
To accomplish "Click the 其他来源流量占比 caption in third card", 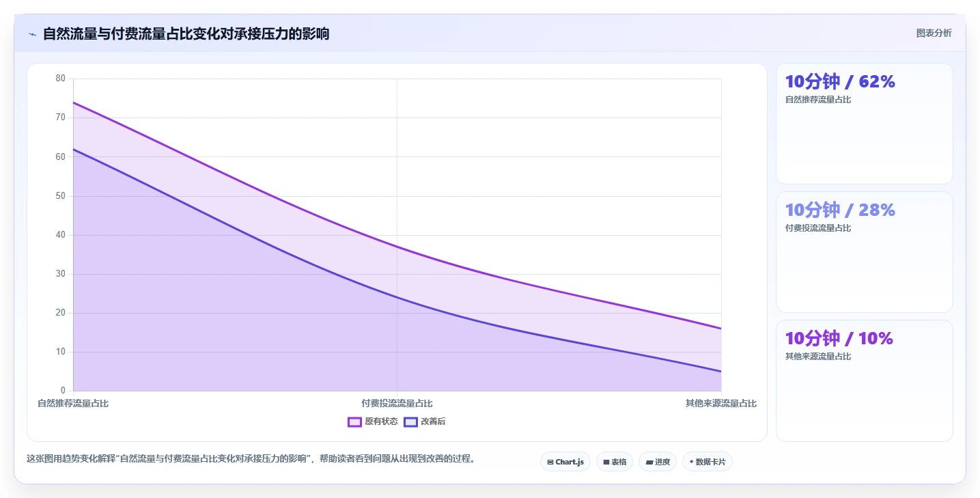I will 818,357.
